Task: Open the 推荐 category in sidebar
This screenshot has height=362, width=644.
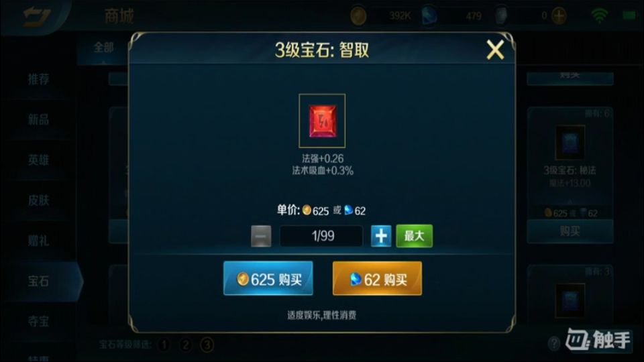Action: point(38,79)
